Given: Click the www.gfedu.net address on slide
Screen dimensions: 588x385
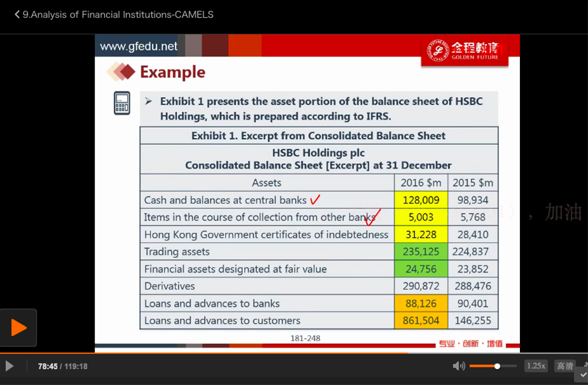Looking at the screenshot, I should [x=139, y=46].
